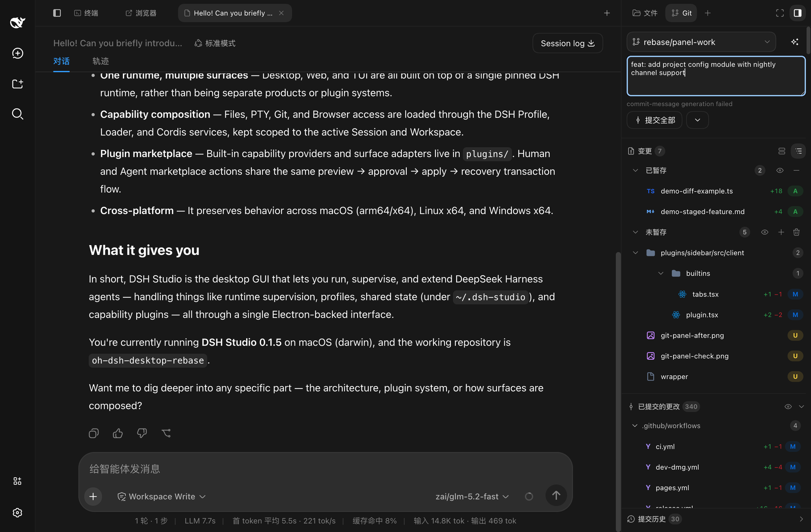Switch to the 终端 terminal tab

pos(86,13)
